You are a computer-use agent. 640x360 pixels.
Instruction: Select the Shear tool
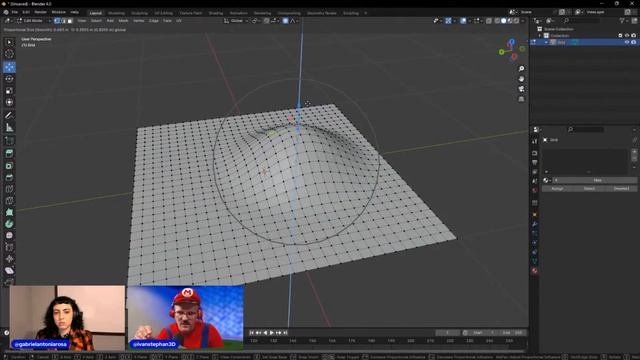point(9,271)
